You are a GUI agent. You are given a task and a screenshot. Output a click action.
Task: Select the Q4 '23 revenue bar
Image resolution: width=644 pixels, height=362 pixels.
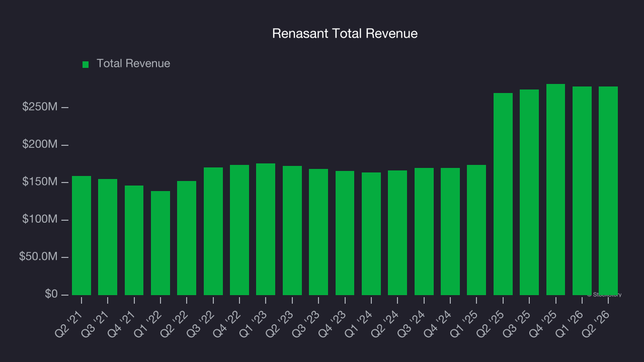(345, 233)
